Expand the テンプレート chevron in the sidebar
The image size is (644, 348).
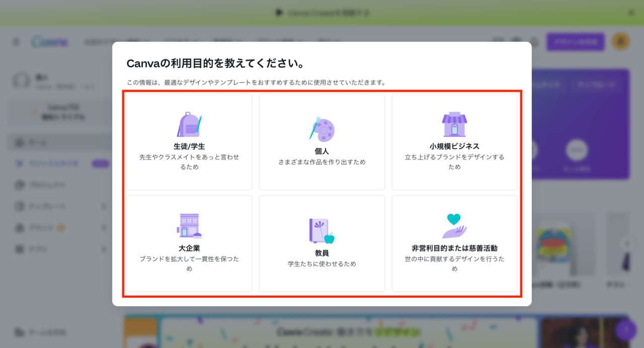tap(104, 206)
